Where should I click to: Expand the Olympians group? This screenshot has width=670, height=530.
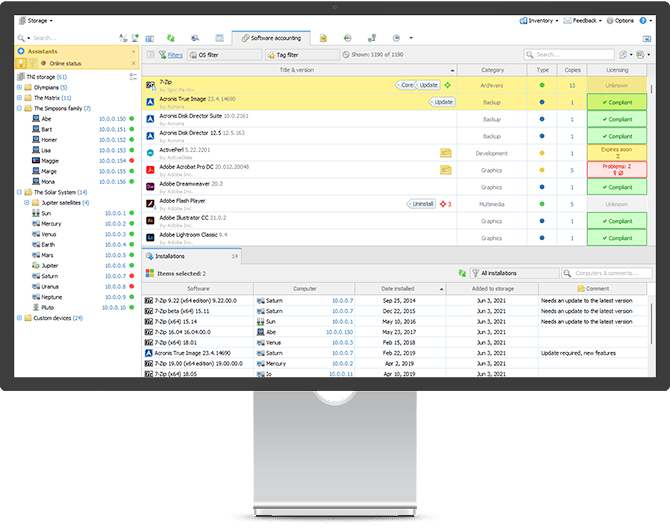click(20, 87)
